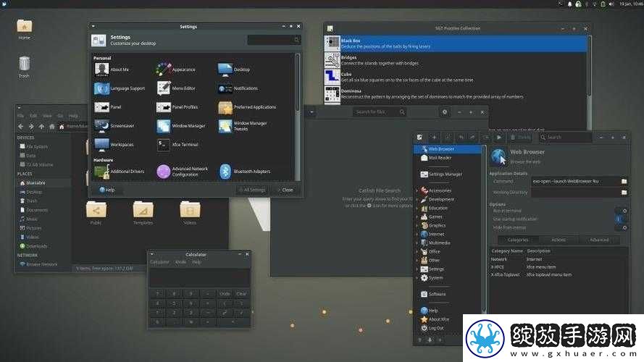Open Xfce Terminal settings

(177, 145)
